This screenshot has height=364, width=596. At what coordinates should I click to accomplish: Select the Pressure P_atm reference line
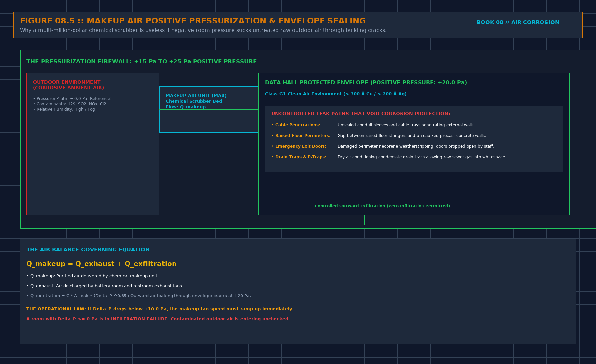coord(72,99)
